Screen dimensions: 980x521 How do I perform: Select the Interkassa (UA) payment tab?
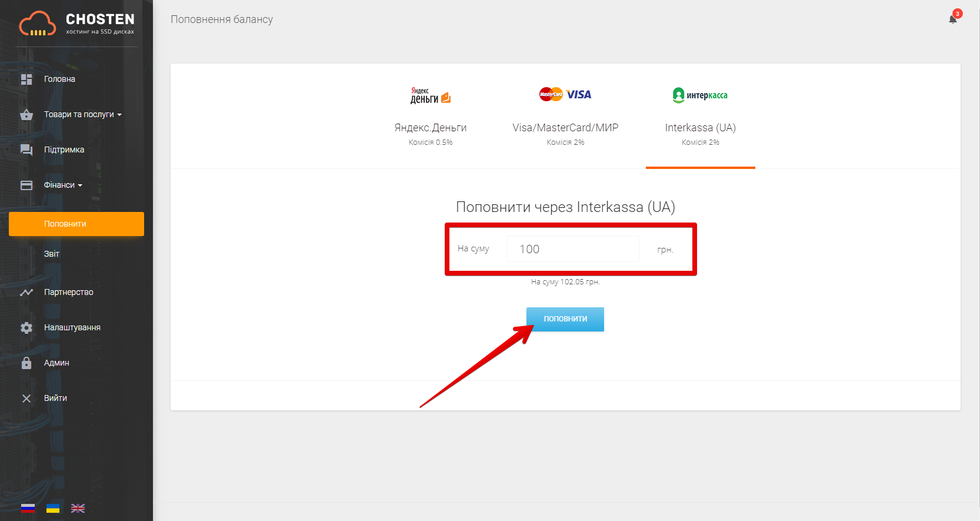[700, 117]
